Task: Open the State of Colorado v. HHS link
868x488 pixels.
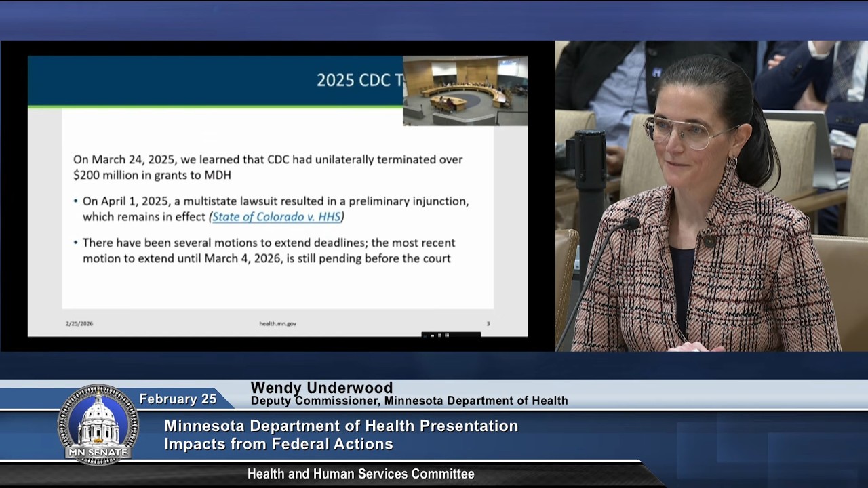Action: tap(277, 217)
